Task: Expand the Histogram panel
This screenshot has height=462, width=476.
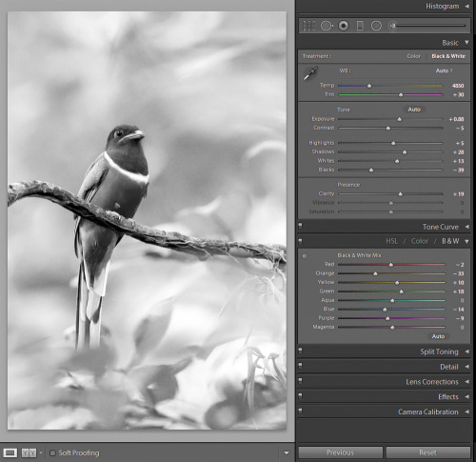Action: 466,6
